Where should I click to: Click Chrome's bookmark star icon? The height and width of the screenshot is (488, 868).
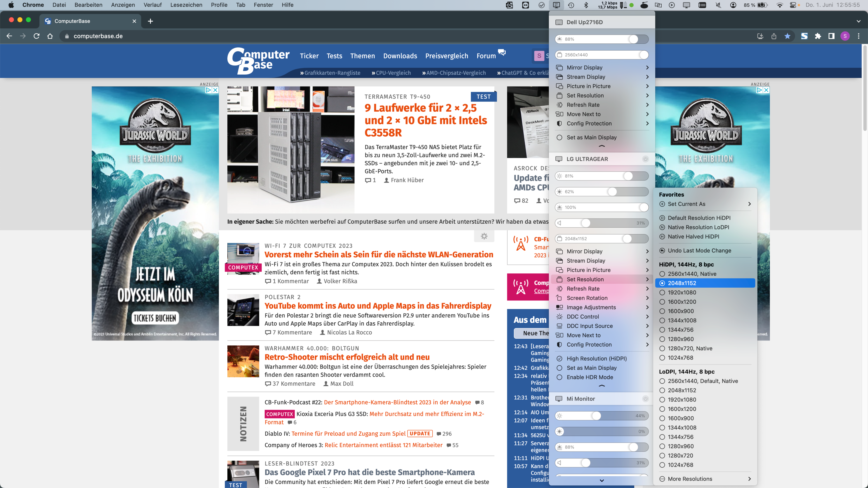point(787,36)
